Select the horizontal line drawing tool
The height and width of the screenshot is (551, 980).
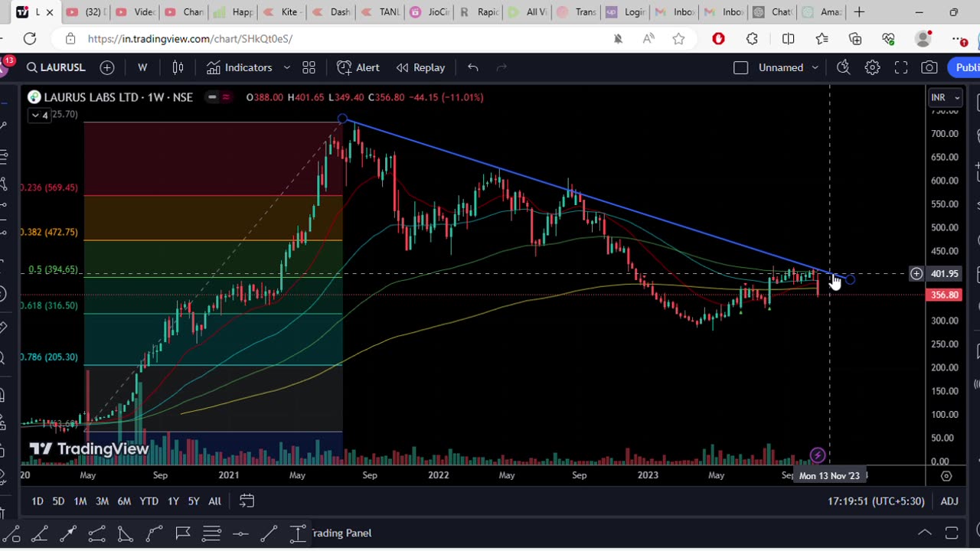tap(240, 533)
